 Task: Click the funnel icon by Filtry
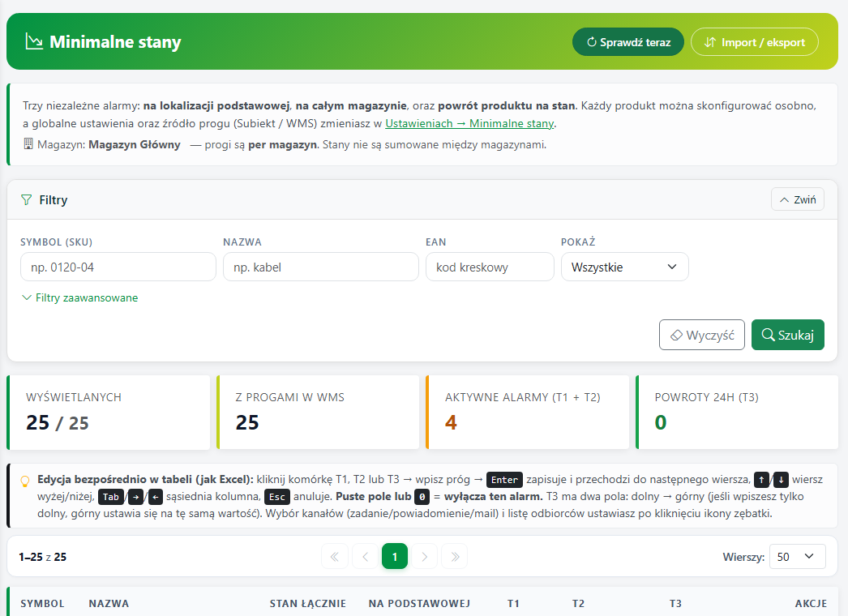(x=26, y=199)
